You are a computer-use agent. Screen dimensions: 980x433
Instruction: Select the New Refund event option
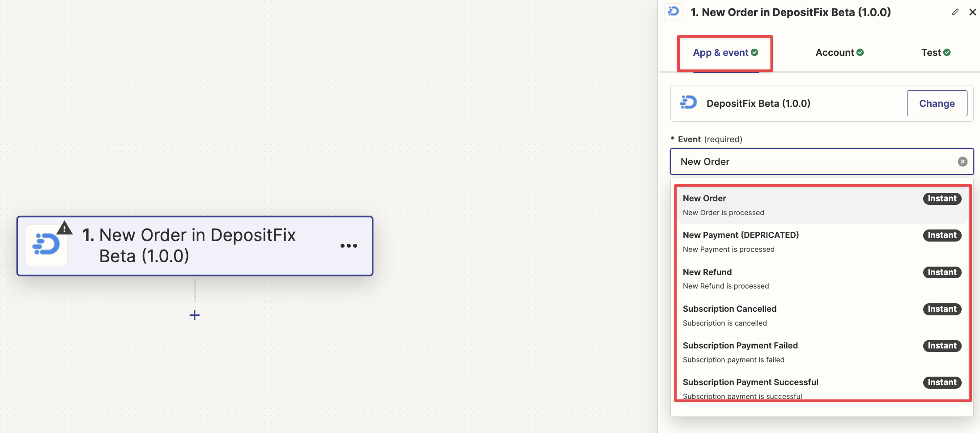[x=822, y=279]
